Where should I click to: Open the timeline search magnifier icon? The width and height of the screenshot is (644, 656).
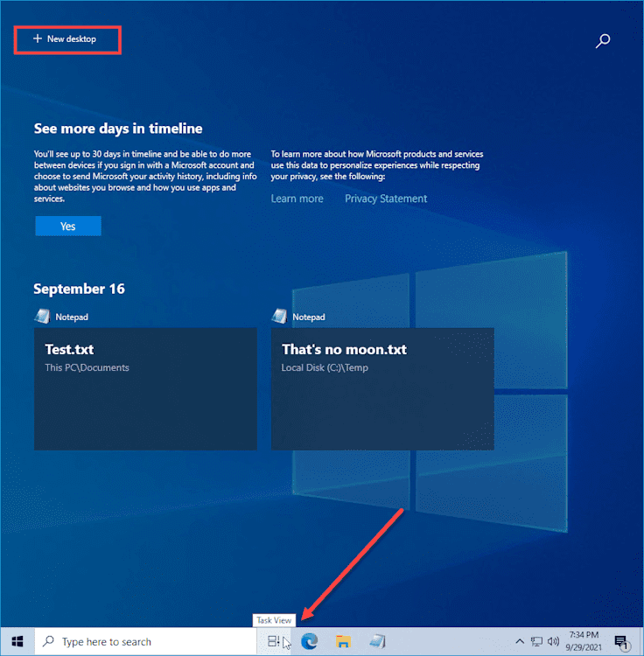(x=603, y=40)
